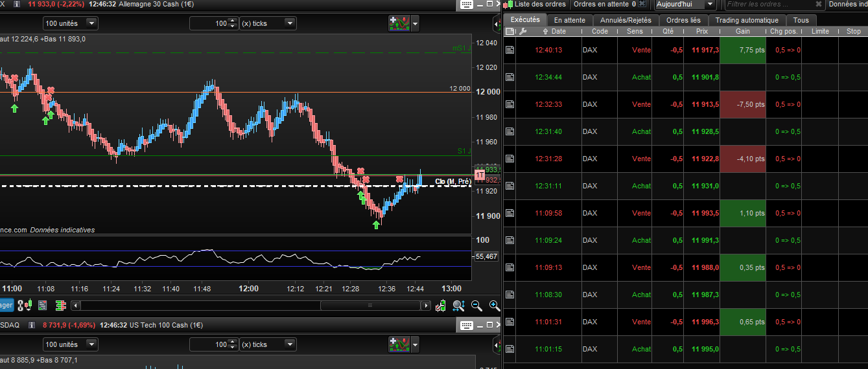This screenshot has width=868, height=369.
Task: Open the list icon beside the candlestick style icon
Action: (43, 305)
